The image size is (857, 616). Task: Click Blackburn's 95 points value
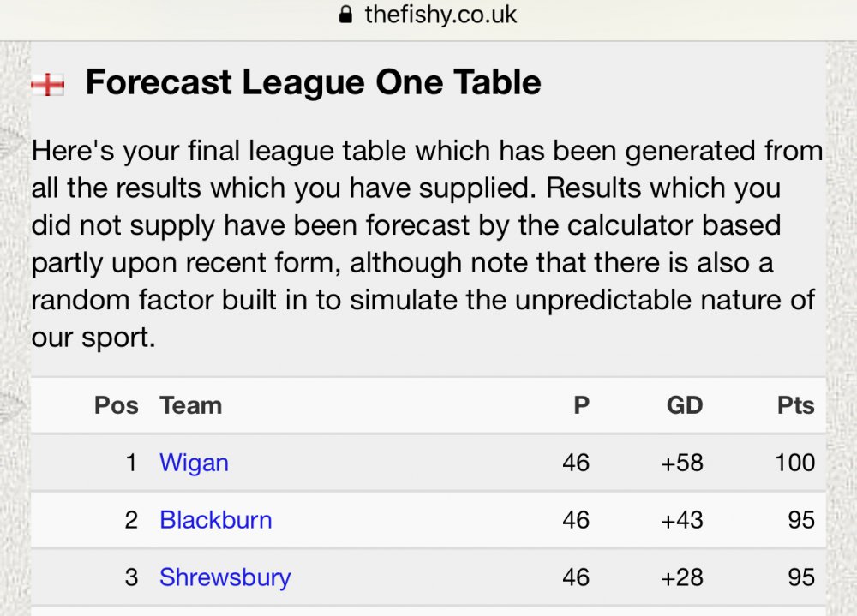coord(801,520)
